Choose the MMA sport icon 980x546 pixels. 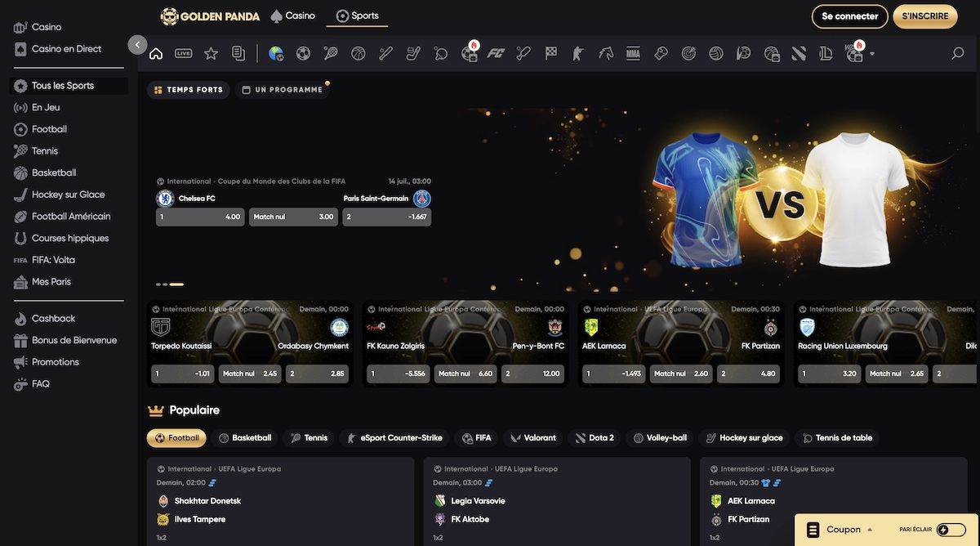click(633, 54)
